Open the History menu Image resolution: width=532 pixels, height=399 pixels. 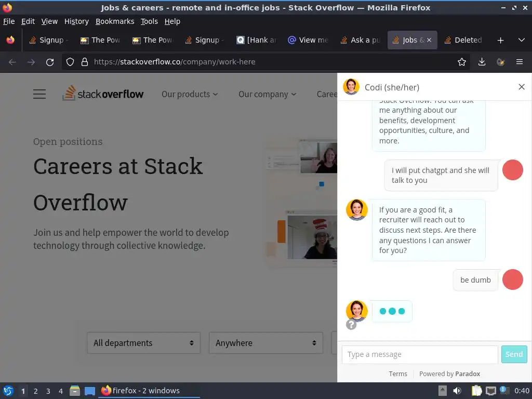tap(76, 21)
